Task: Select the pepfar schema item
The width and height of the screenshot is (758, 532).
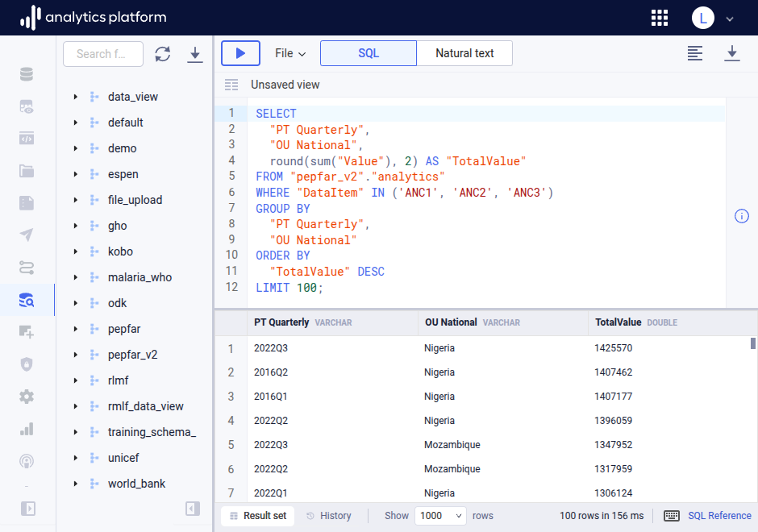Action: (x=124, y=329)
